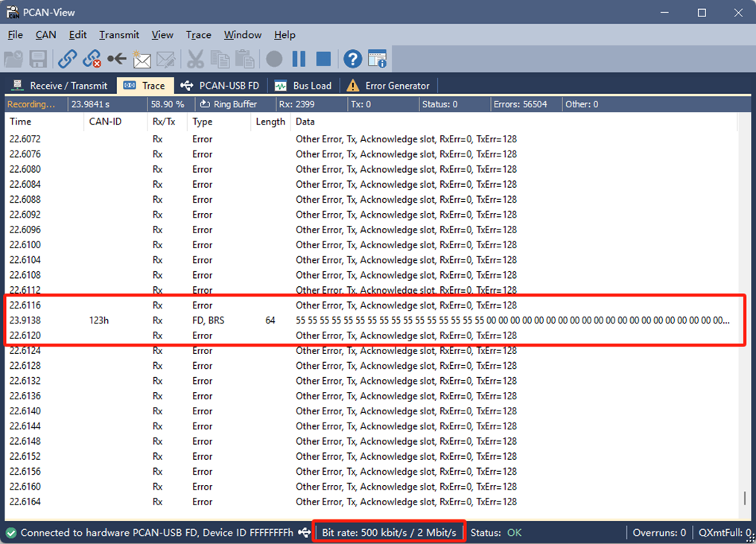Select the error row at time 22.6116
This screenshot has height=544, width=756.
pyautogui.click(x=369, y=306)
